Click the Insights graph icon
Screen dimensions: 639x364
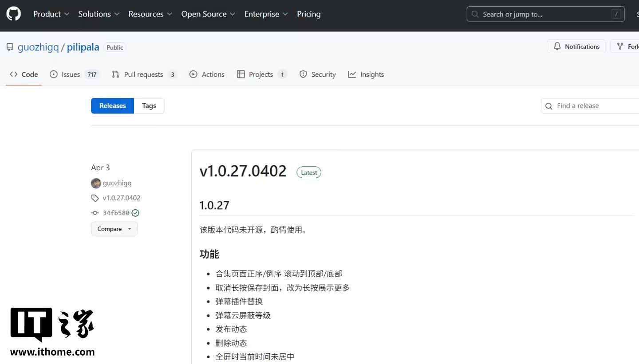tap(352, 74)
